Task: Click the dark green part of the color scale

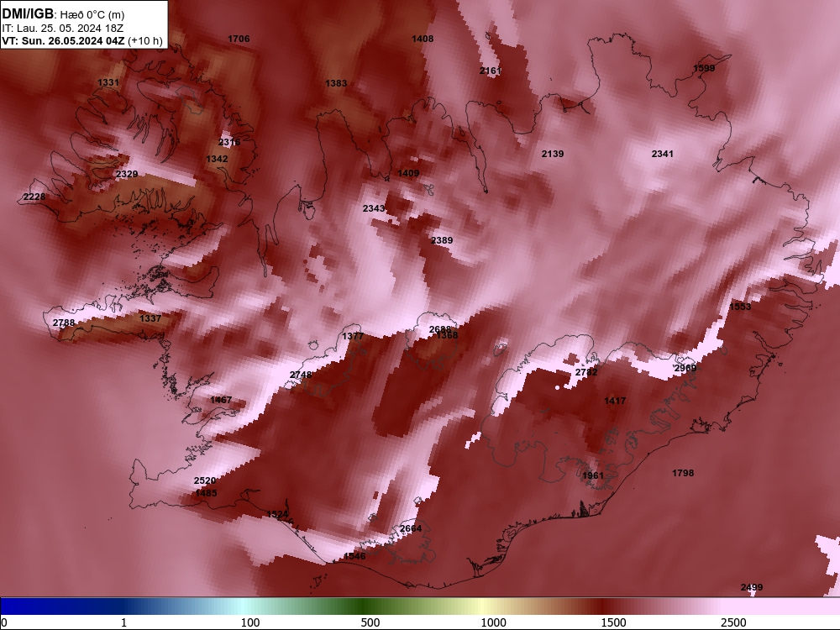Action: (365, 606)
